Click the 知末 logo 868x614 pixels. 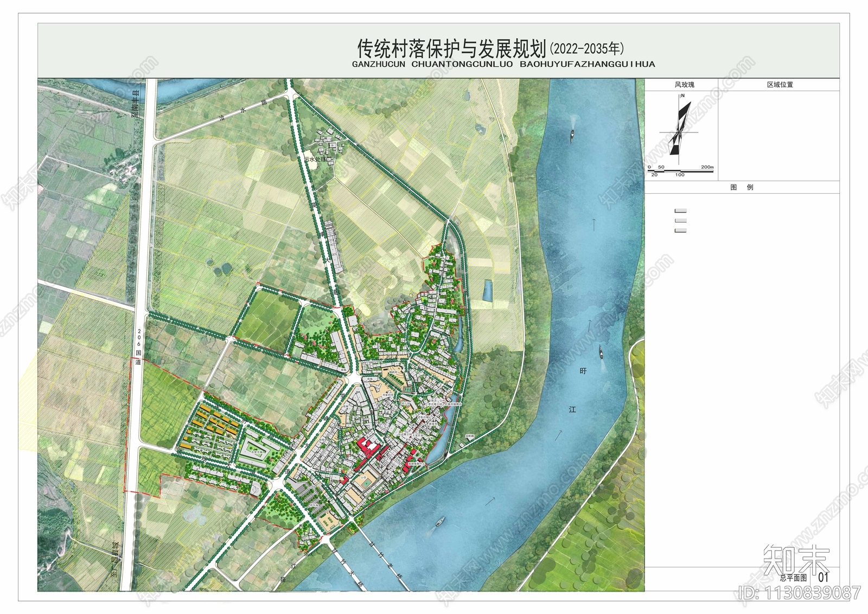tap(796, 560)
